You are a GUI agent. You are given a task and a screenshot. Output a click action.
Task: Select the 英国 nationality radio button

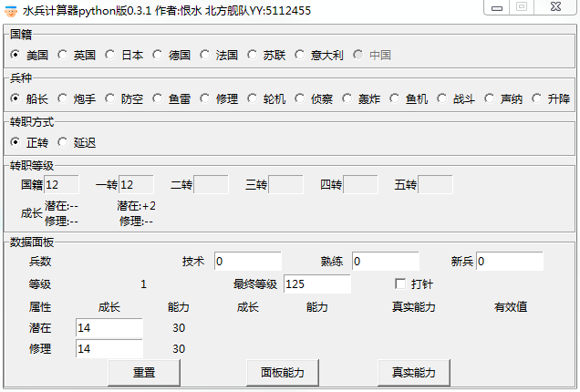pos(63,55)
